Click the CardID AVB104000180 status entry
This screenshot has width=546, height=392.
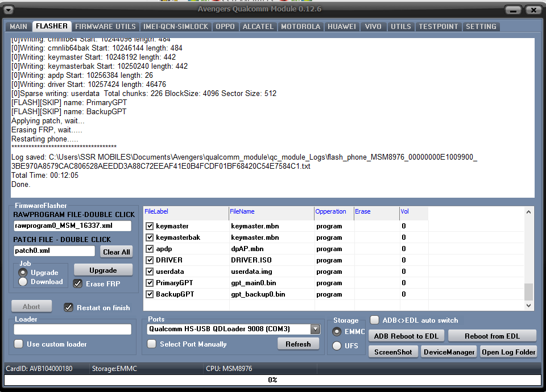(x=39, y=369)
